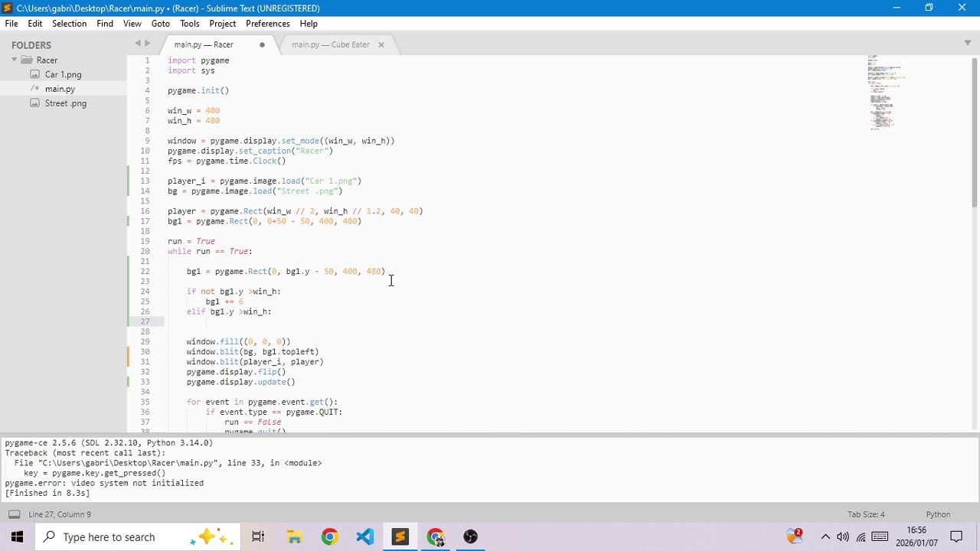Open first Chrome icon beside File Explorer
Screen dimensions: 980x551
point(329,536)
